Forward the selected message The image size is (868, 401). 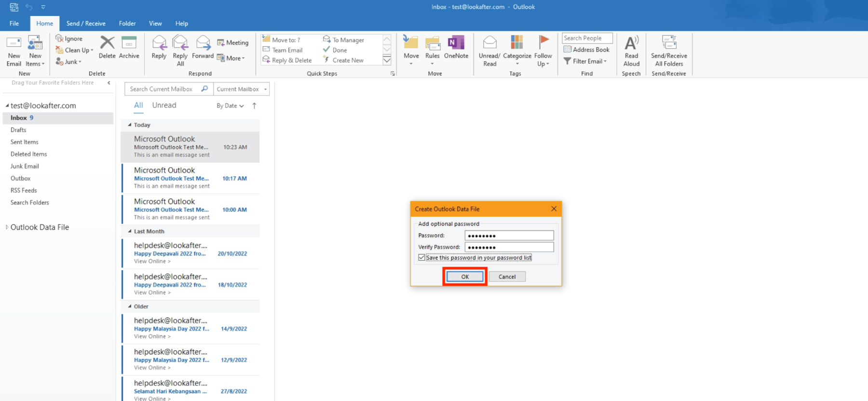coord(203,44)
